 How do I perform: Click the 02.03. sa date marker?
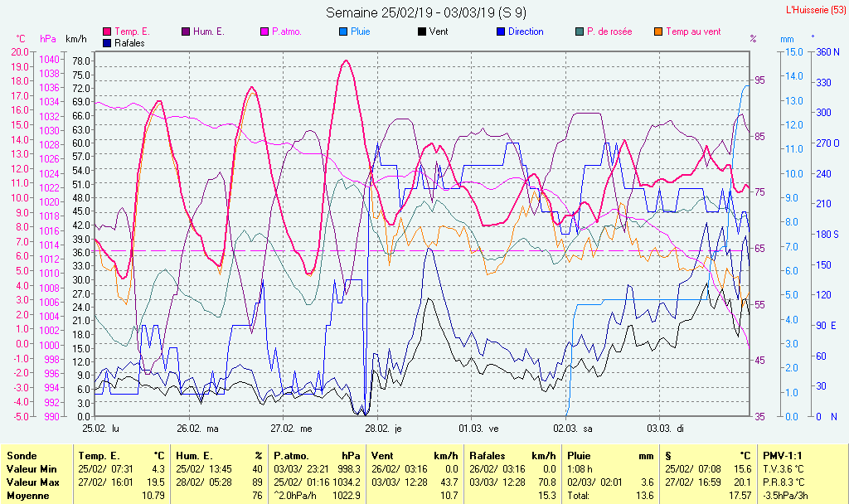pyautogui.click(x=573, y=429)
